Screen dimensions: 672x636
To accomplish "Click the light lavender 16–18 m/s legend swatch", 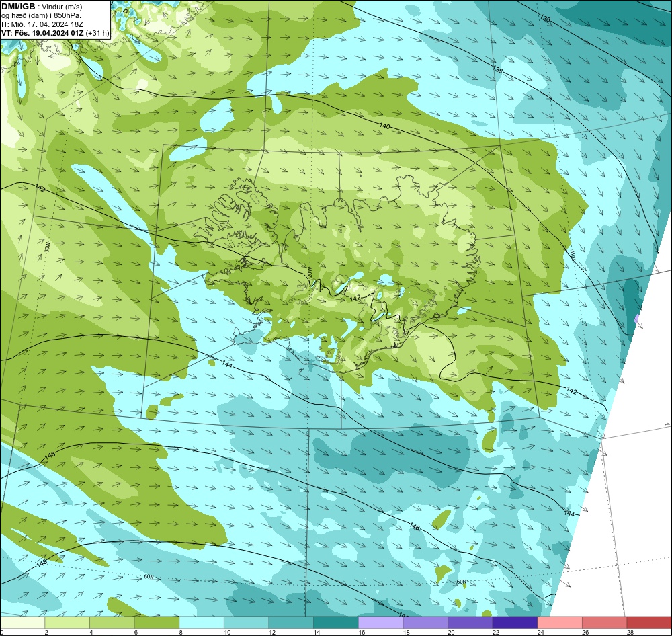I will pos(380,623).
